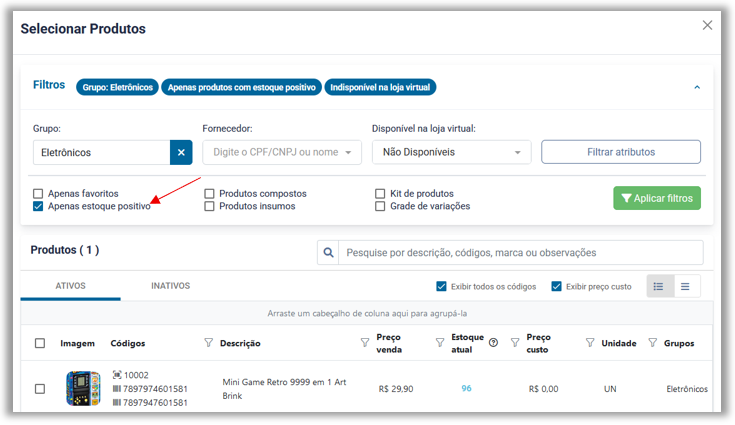This screenshot has width=735, height=425.
Task: Click the search magnifier icon
Action: coord(328,253)
